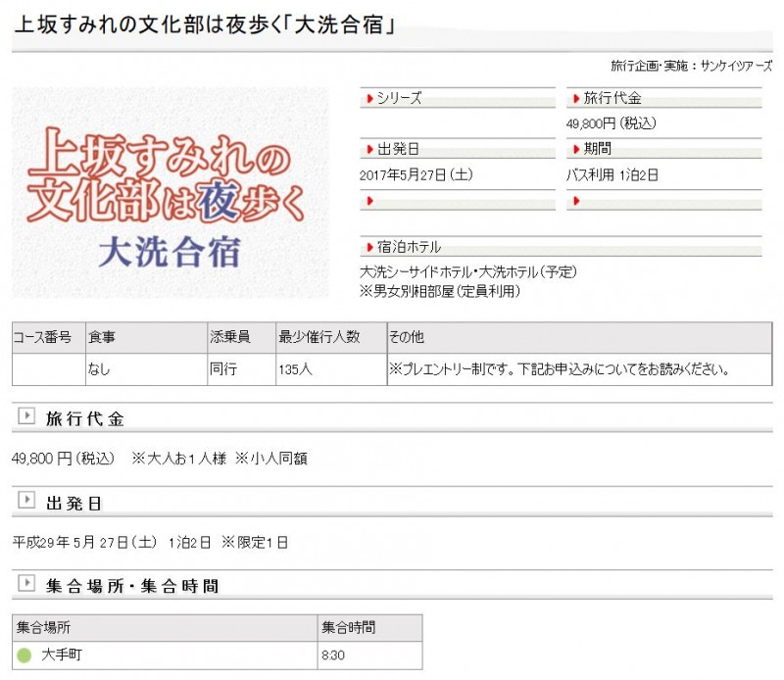Click the red arrow beside 宿泊ホテル
The width and height of the screenshot is (784, 680).
369,247
